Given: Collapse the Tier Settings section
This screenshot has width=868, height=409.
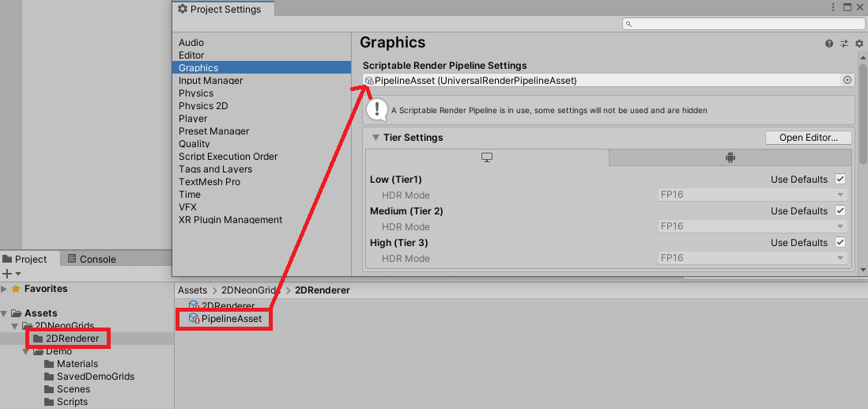Looking at the screenshot, I should coord(376,138).
